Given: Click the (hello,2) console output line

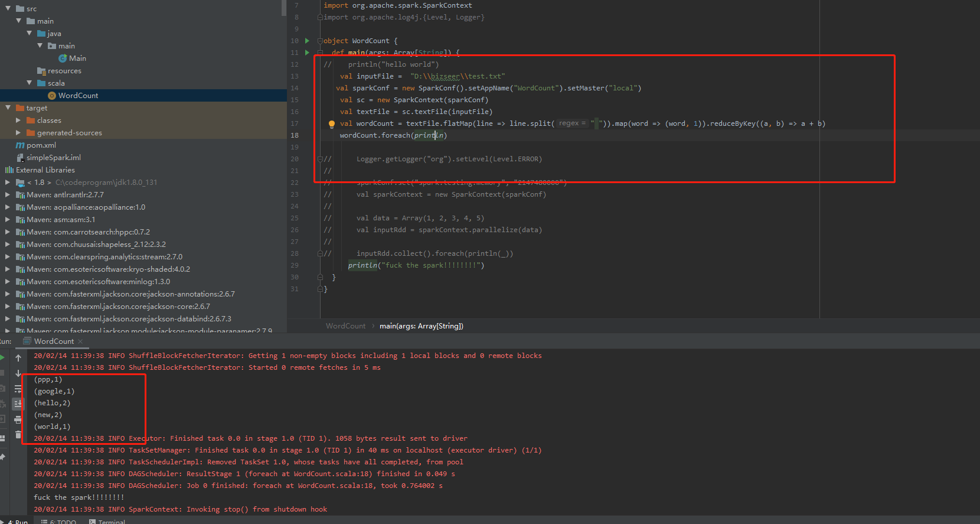Looking at the screenshot, I should (52, 403).
